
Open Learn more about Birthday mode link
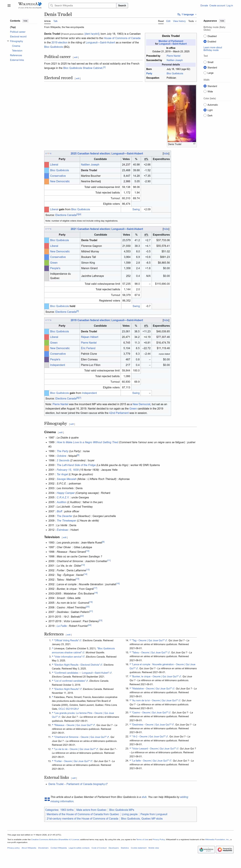point(213,49)
